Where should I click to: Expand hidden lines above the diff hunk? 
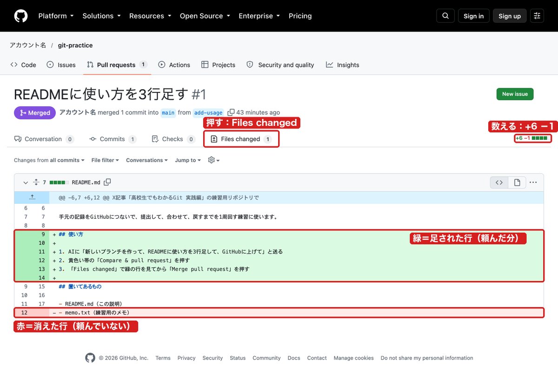[32, 197]
